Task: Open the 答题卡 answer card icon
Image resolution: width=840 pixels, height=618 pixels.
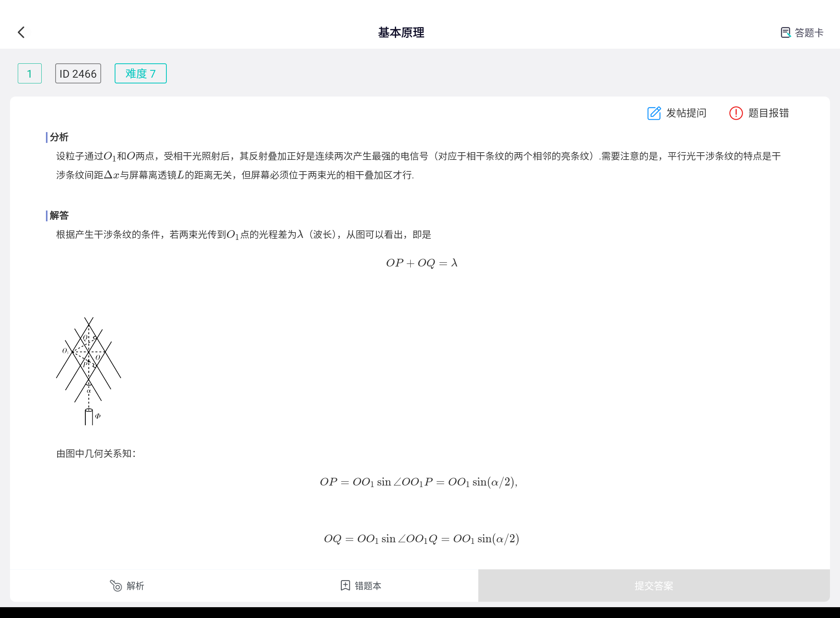Action: point(785,33)
